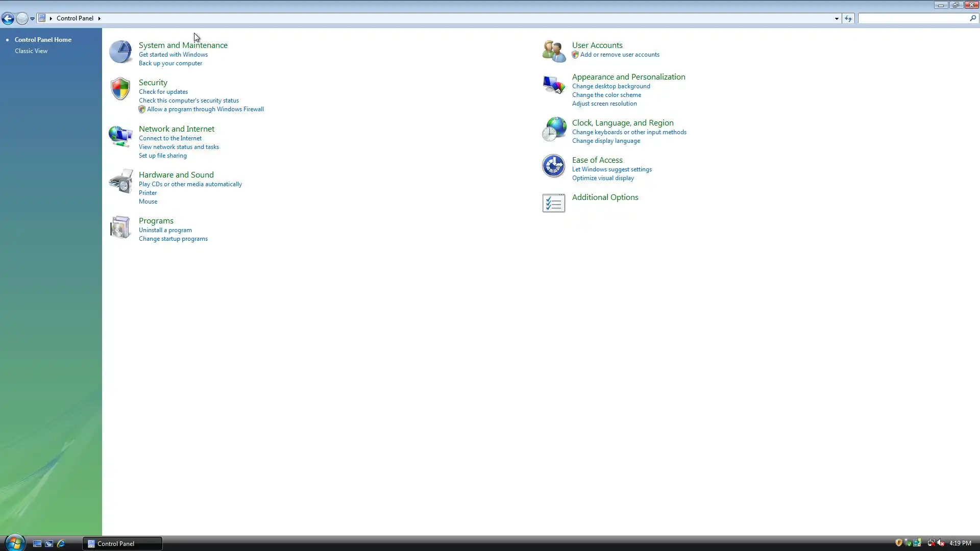
Task: Select Control Panel Home in sidebar
Action: pyautogui.click(x=43, y=40)
